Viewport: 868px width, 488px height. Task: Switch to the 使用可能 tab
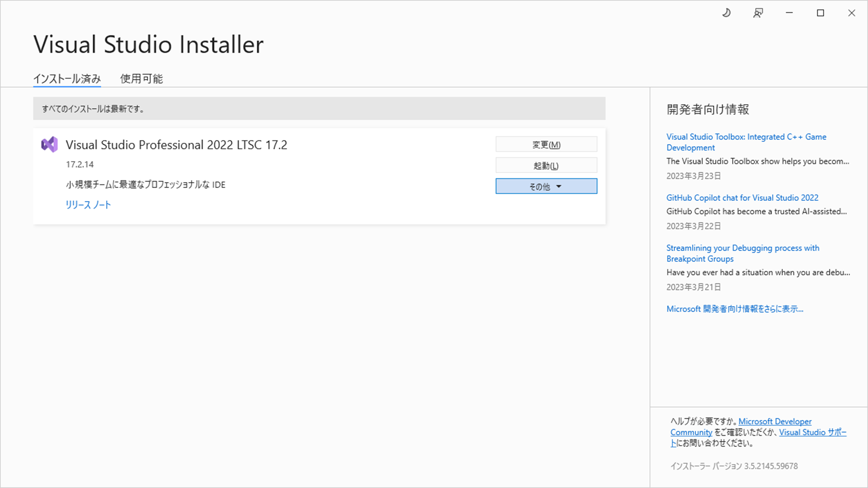(141, 79)
